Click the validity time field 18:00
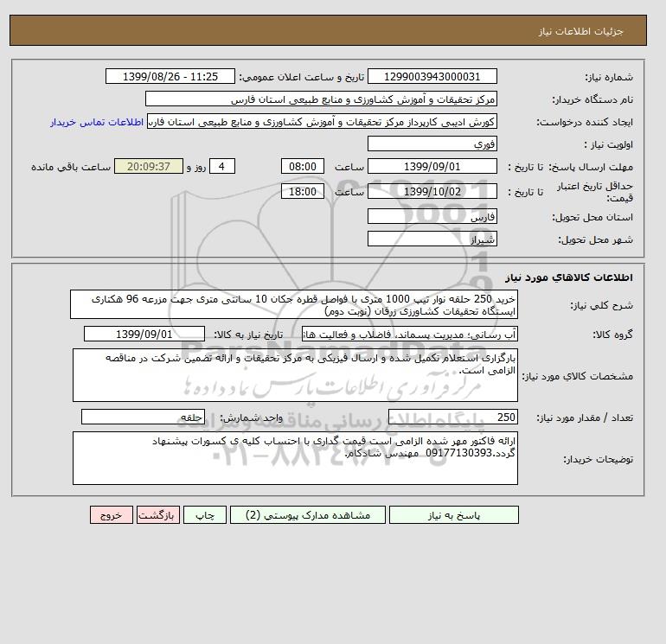666x644 pixels. [x=303, y=191]
